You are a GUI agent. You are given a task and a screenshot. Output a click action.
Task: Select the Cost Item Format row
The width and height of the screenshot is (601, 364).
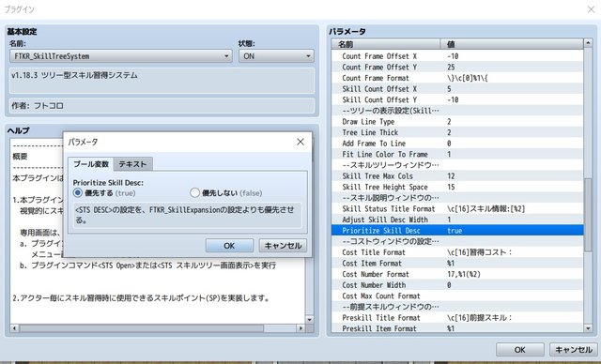click(x=457, y=264)
